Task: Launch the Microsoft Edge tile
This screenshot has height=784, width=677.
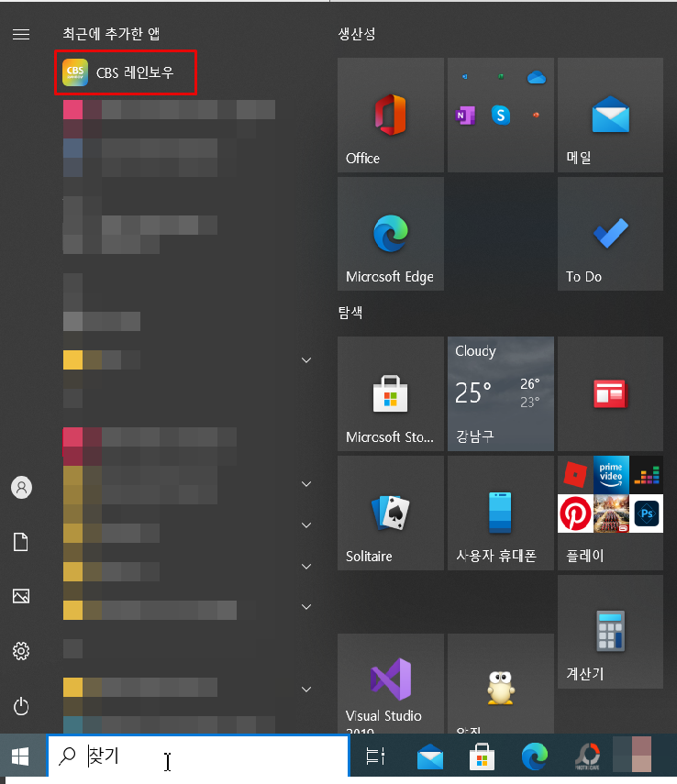Action: point(391,234)
